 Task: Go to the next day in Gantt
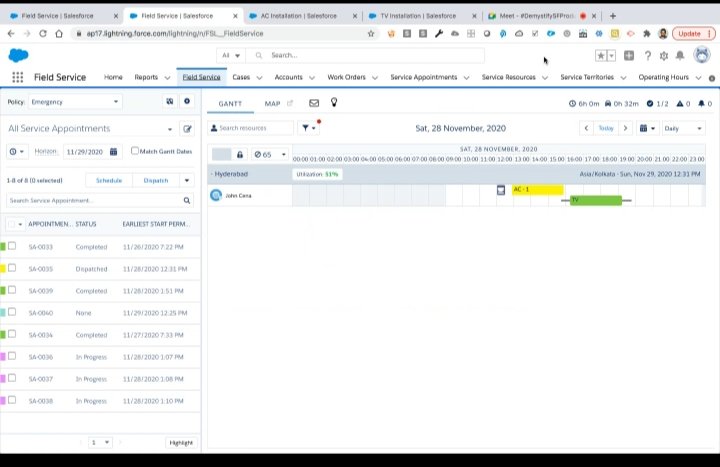(x=625, y=128)
